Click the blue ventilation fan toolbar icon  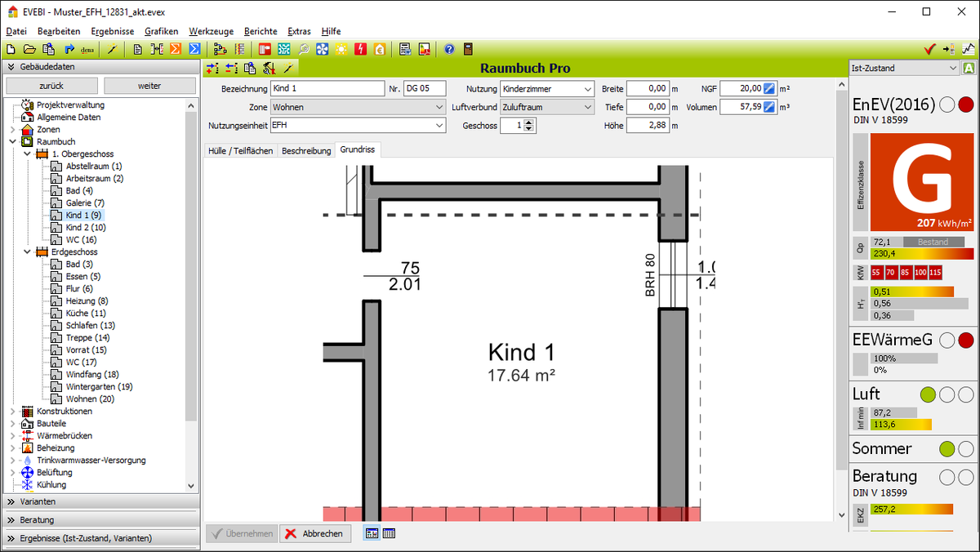[x=322, y=49]
